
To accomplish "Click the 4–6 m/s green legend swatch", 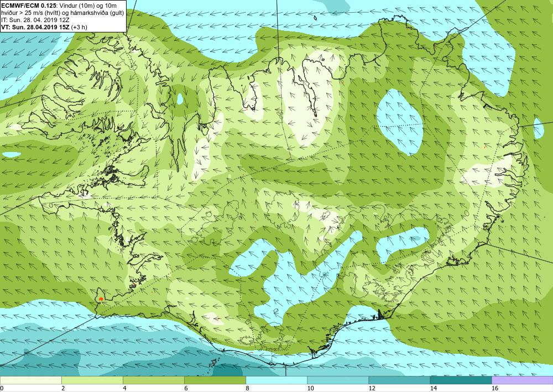I will (153, 380).
